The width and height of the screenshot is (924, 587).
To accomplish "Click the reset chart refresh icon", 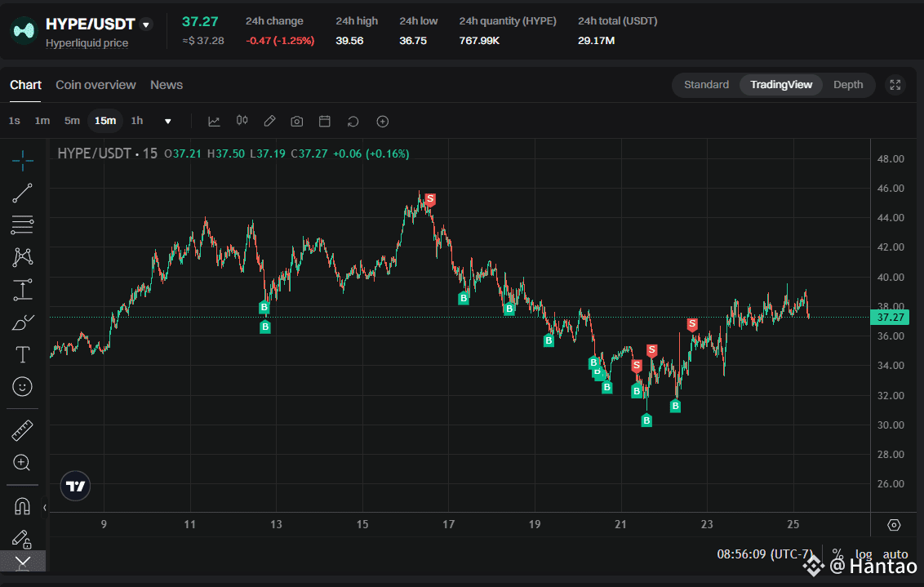I will coord(353,122).
